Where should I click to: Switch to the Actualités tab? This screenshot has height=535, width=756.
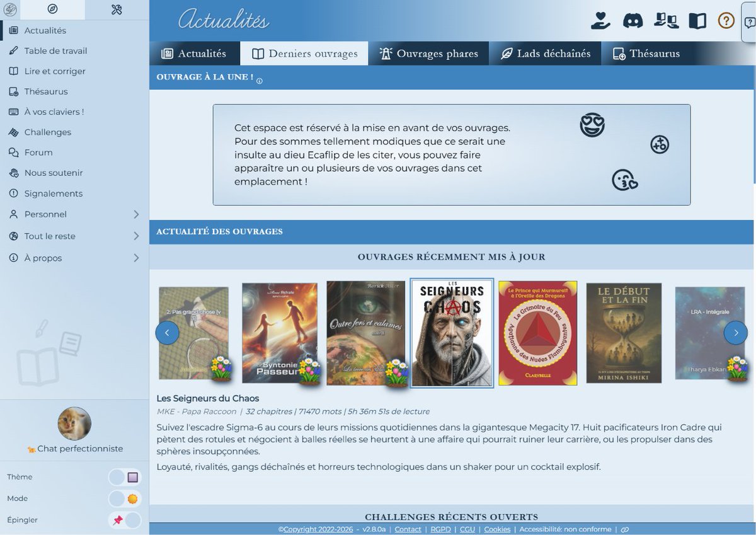[x=195, y=54]
